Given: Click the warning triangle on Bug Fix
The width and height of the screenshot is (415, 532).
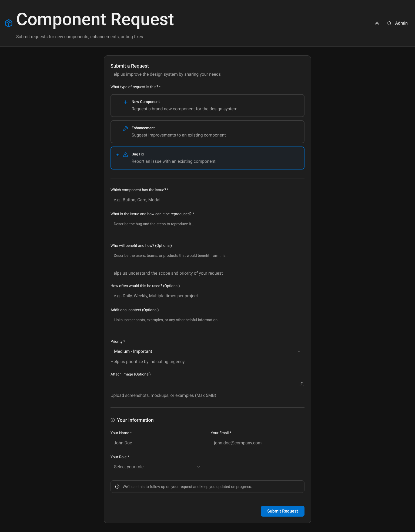Looking at the screenshot, I should [x=125, y=154].
